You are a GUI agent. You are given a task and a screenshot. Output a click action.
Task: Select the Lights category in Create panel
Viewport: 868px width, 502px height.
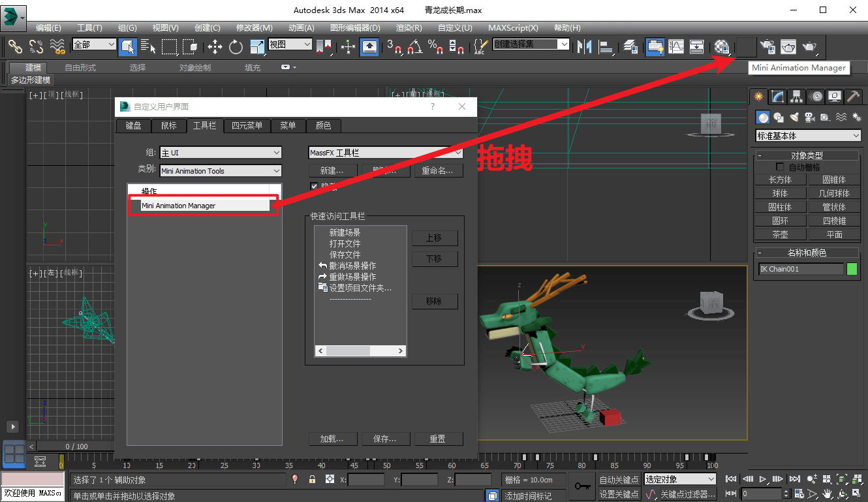(x=794, y=118)
